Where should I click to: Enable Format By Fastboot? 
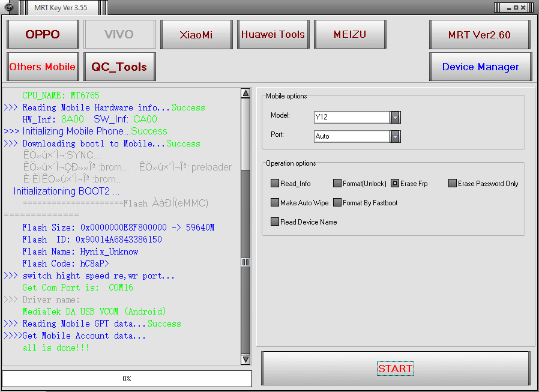[x=337, y=202]
